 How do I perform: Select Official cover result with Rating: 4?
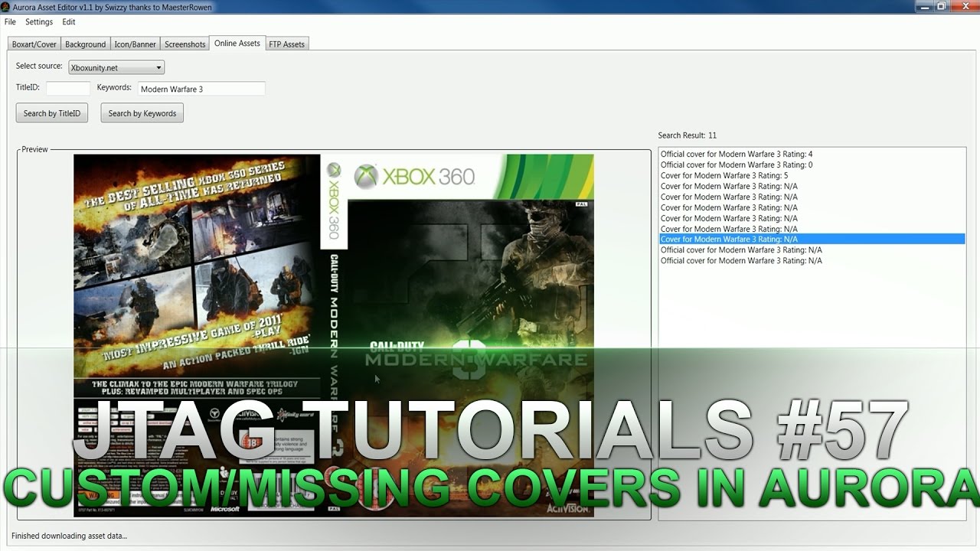point(812,155)
